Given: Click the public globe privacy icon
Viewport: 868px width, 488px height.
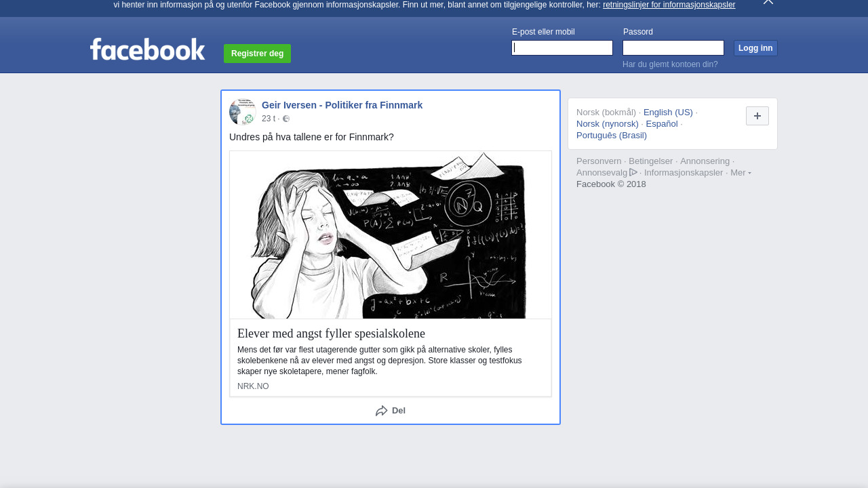Looking at the screenshot, I should tap(286, 119).
